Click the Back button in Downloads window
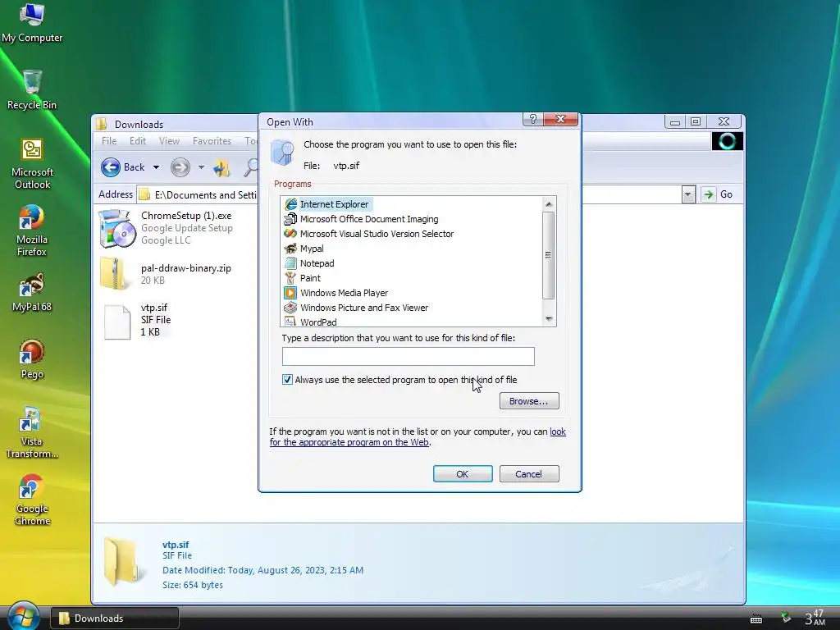 click(123, 167)
